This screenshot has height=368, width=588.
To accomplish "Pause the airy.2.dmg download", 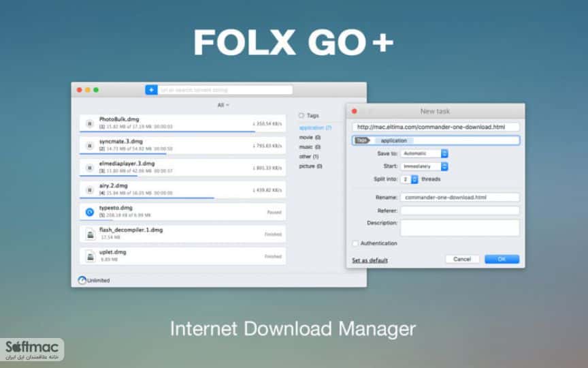I will tap(90, 190).
